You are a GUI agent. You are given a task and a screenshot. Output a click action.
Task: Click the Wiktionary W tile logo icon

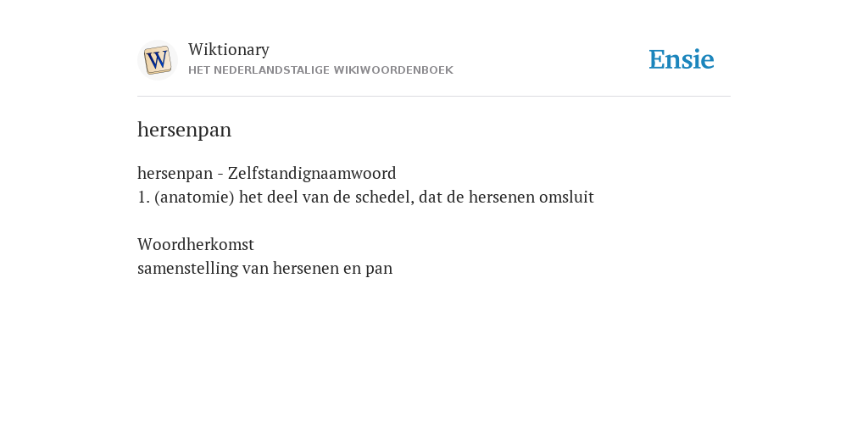[x=157, y=60]
